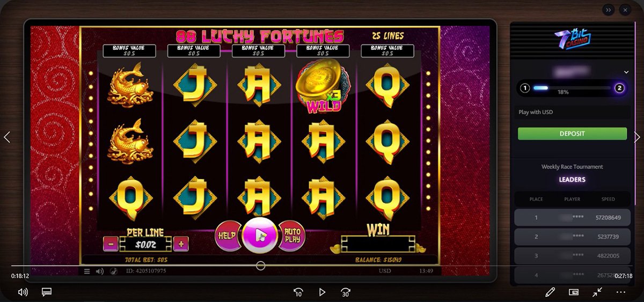Skip back 10 seconds
This screenshot has height=302, width=644.
pos(298,292)
